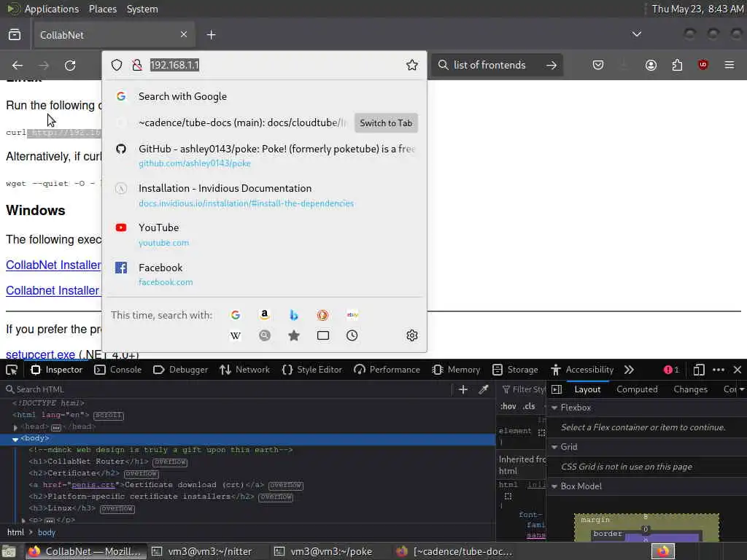Open DevTools customize ellipsis menu
This screenshot has width=747, height=560.
719,370
